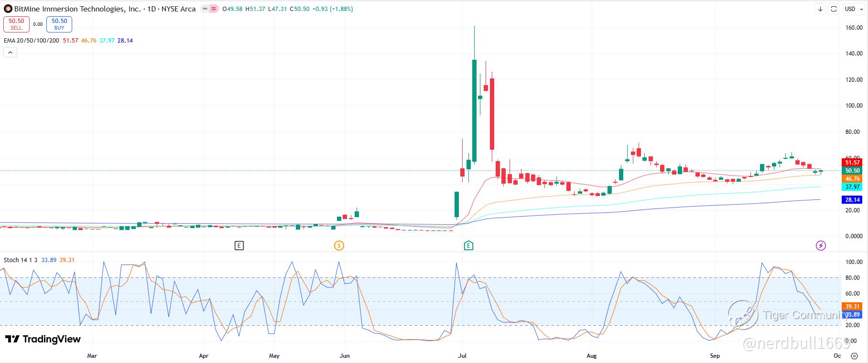
Task: Click the blue 33.89 value in Stoch legend
Action: tap(49, 260)
